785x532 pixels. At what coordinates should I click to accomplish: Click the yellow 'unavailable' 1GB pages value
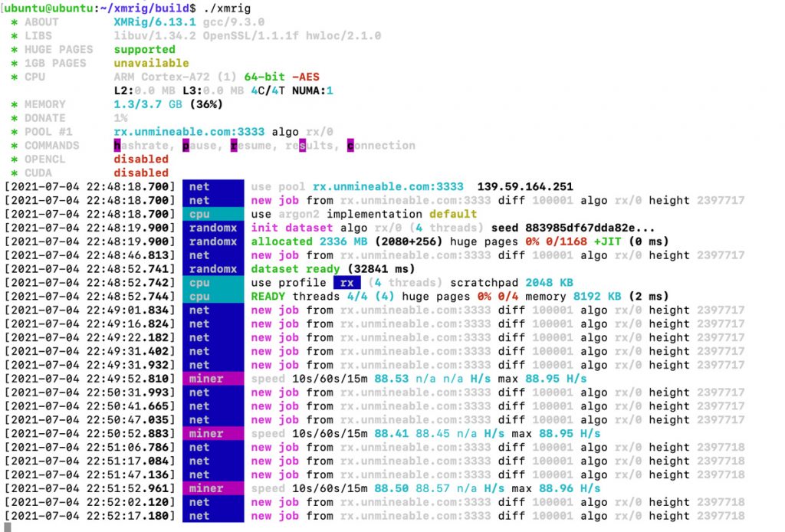(151, 63)
